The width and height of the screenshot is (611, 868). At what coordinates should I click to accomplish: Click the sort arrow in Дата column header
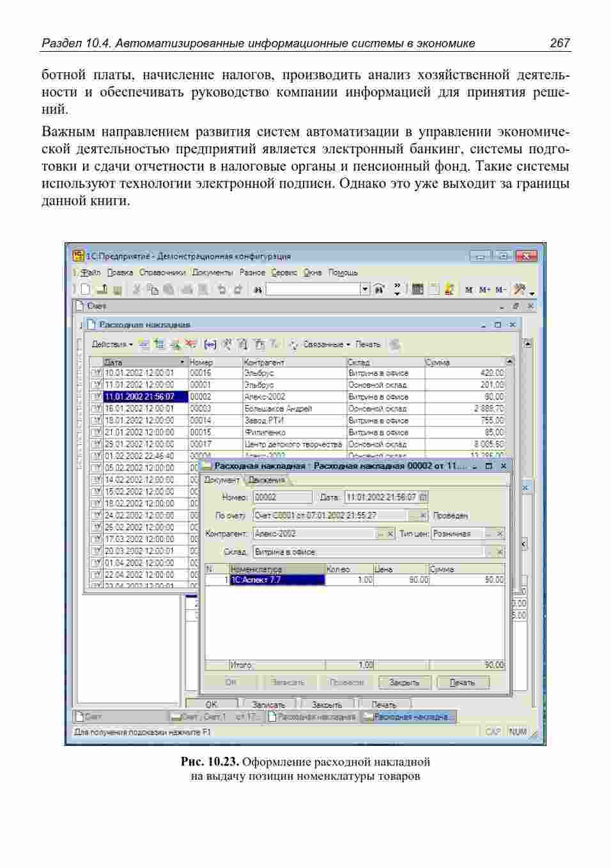tap(183, 362)
